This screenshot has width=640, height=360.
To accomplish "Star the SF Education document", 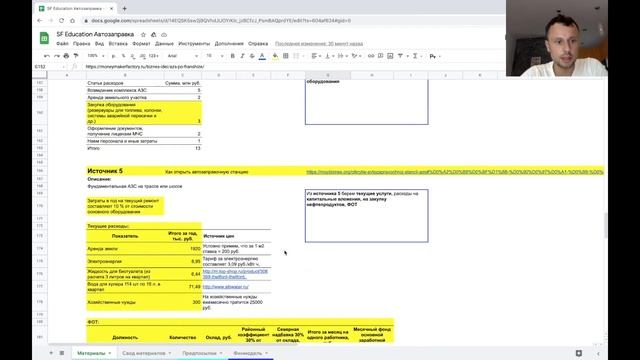I will point(143,35).
